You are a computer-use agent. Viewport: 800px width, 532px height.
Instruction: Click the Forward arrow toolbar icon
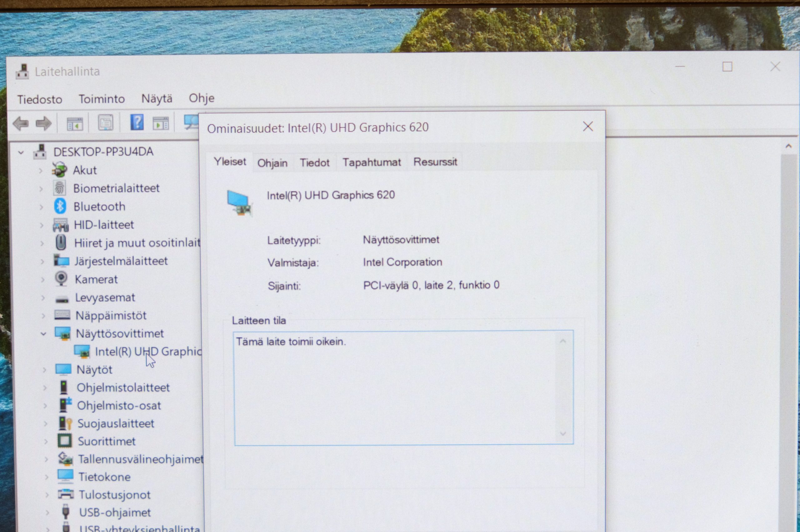point(44,123)
